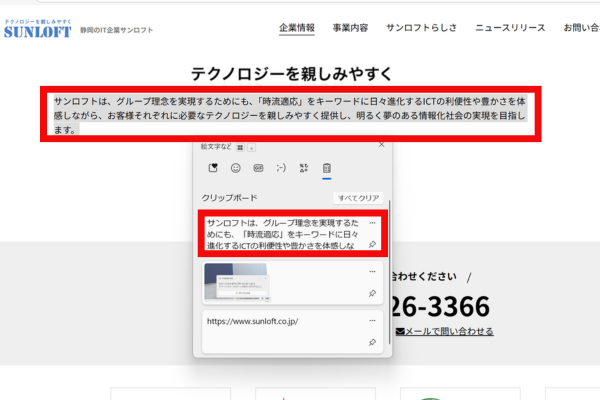Open the 企業情報 navigation menu
600x400 pixels.
coord(296,27)
